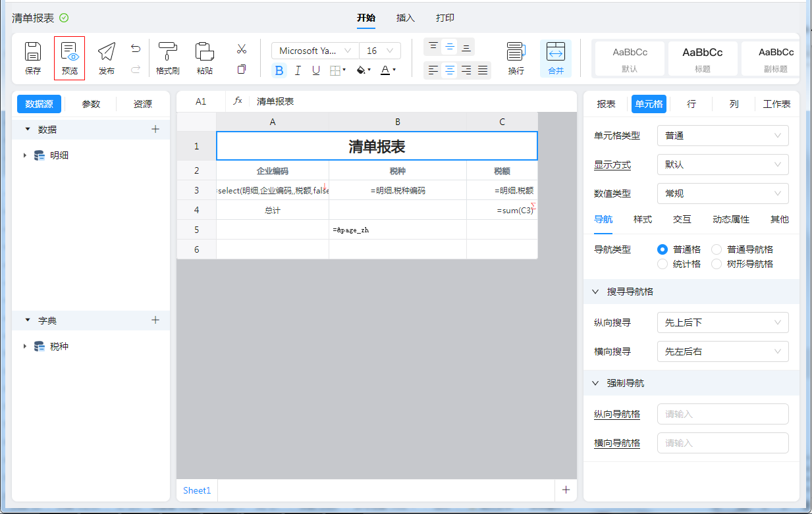
Task: Click the 合并 merge cells icon
Action: pos(556,51)
